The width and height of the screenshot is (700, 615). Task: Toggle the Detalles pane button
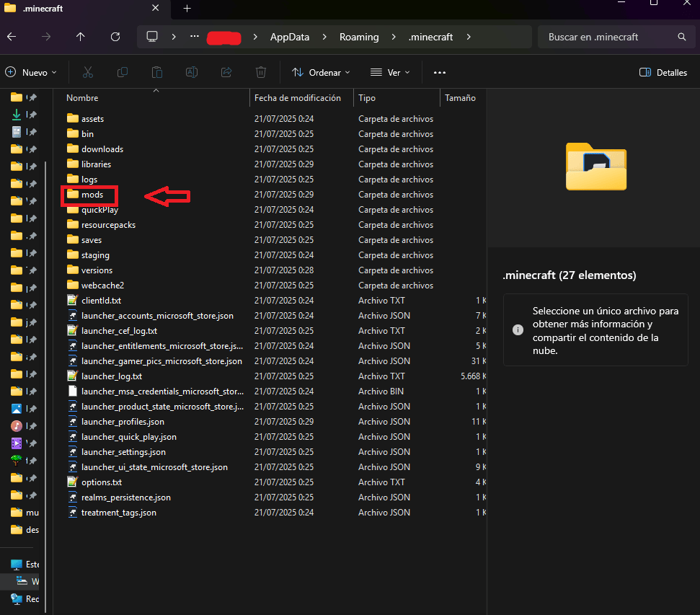point(663,72)
